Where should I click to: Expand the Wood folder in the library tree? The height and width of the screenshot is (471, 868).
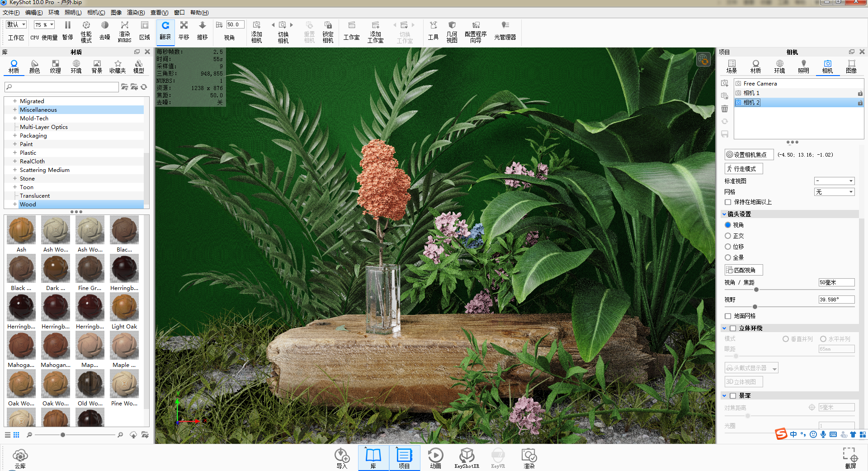[x=15, y=205]
